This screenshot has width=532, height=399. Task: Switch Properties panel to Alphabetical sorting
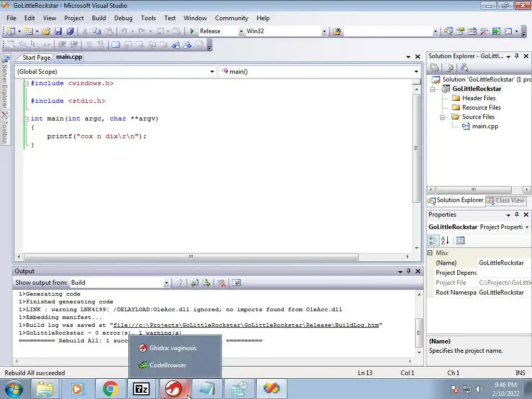click(x=445, y=241)
